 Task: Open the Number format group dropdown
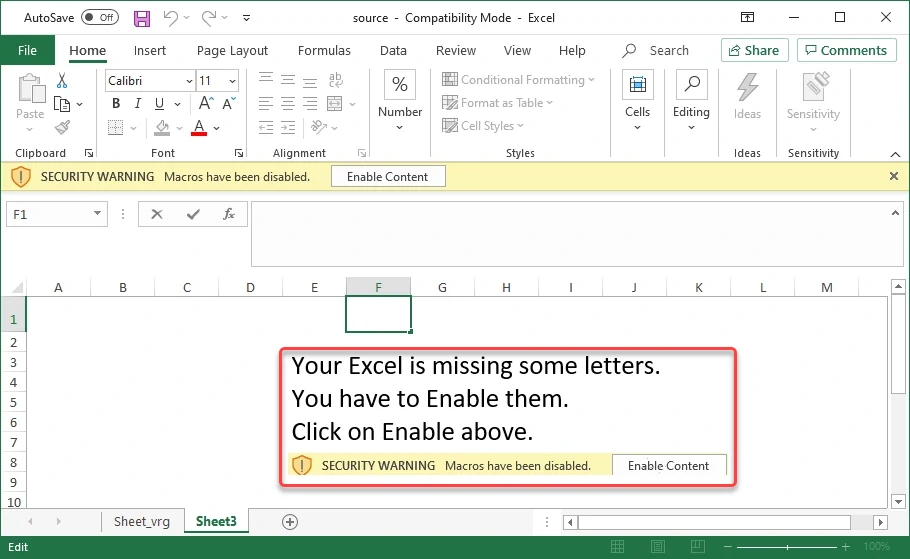(400, 102)
